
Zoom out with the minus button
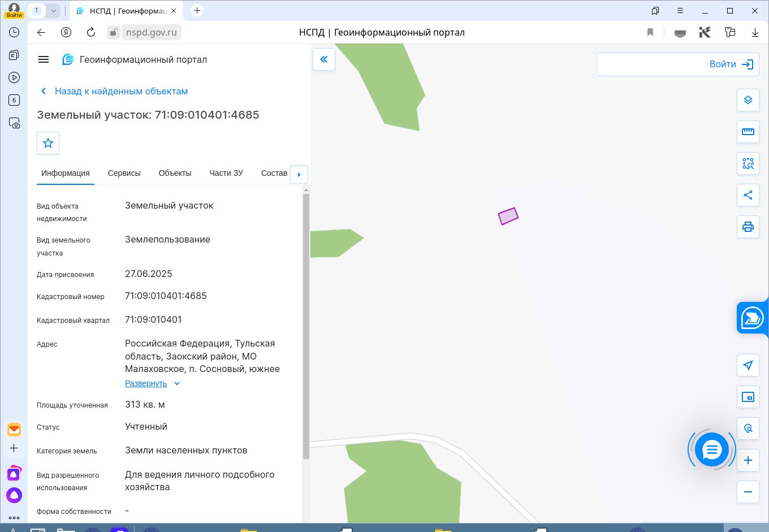[x=748, y=492]
